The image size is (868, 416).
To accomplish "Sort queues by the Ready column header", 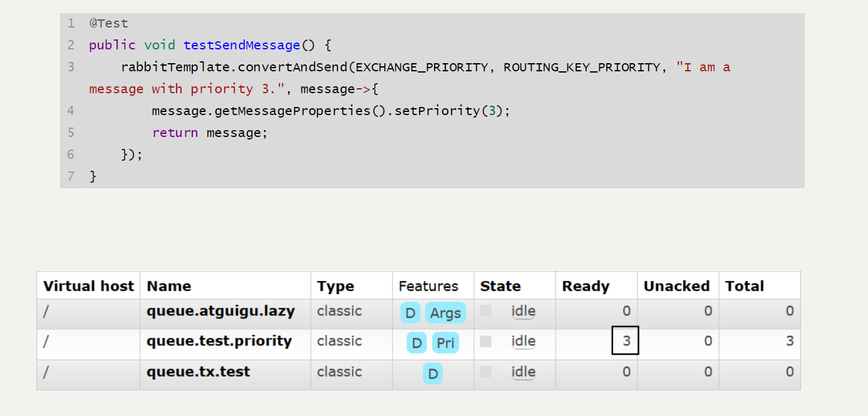I will pos(586,287).
